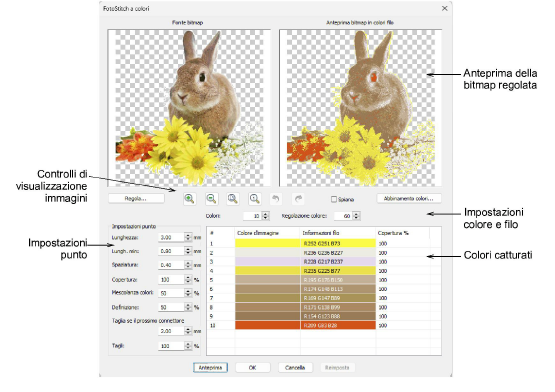Select the Fonte bitmap source preview image
555x392 pixels.
pos(189,108)
